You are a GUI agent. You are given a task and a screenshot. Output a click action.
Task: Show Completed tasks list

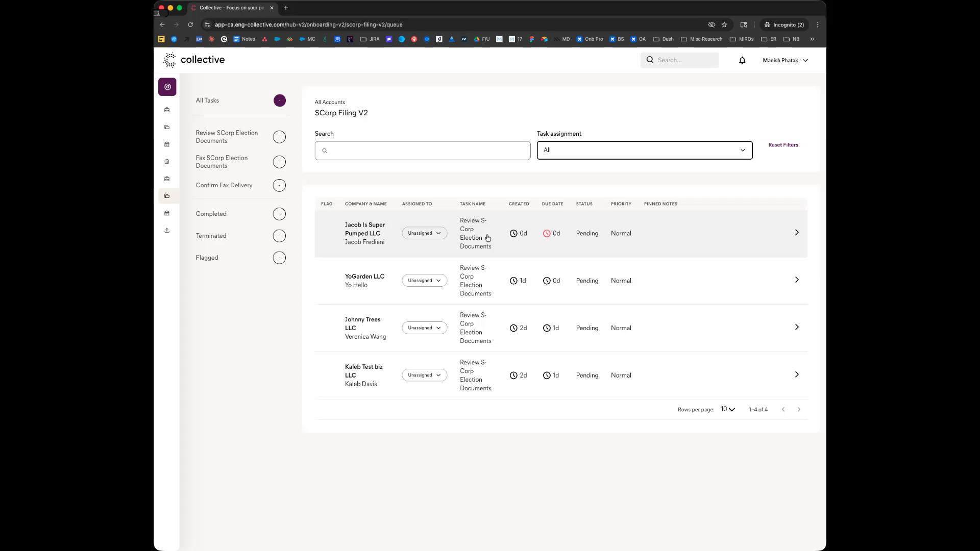click(x=211, y=214)
